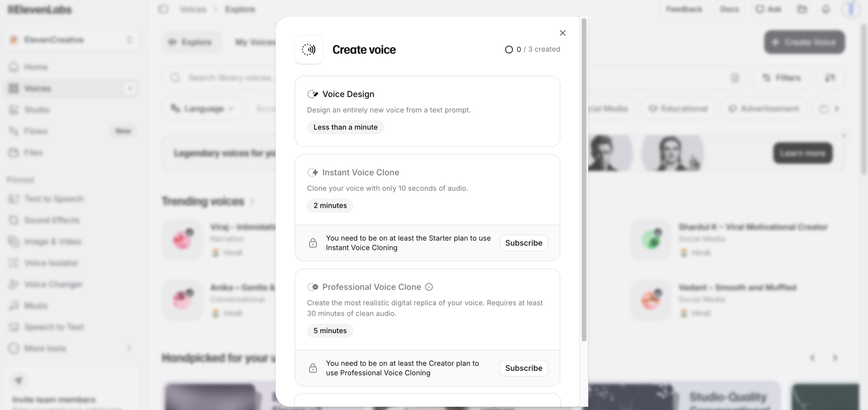Select the Voice Design option card
Image resolution: width=868 pixels, height=410 pixels.
(x=427, y=111)
